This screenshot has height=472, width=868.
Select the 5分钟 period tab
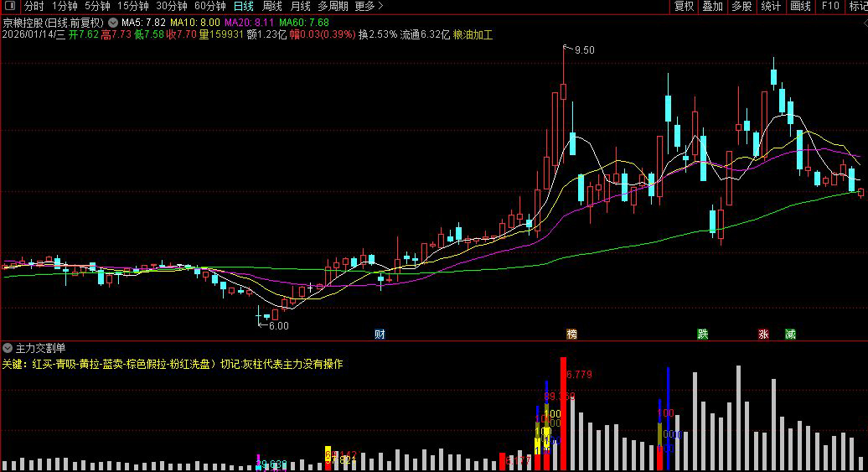pyautogui.click(x=97, y=6)
